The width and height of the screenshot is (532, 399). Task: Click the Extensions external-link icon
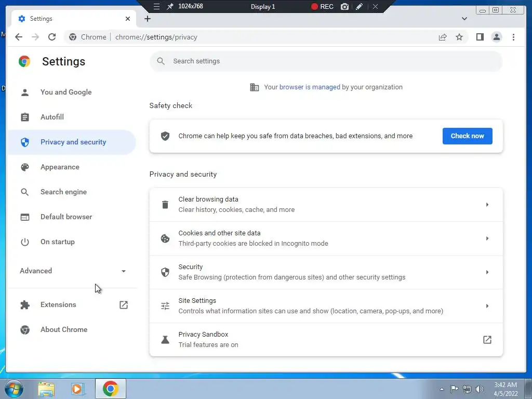point(124,304)
